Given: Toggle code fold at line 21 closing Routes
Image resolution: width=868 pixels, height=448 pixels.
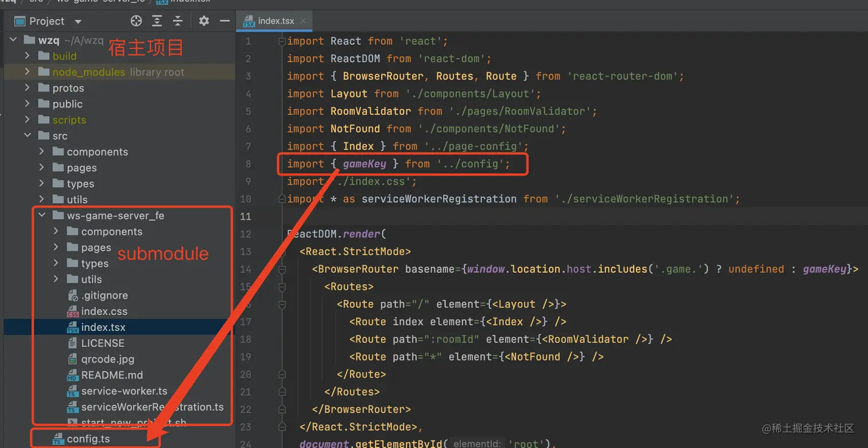Looking at the screenshot, I should 282,392.
